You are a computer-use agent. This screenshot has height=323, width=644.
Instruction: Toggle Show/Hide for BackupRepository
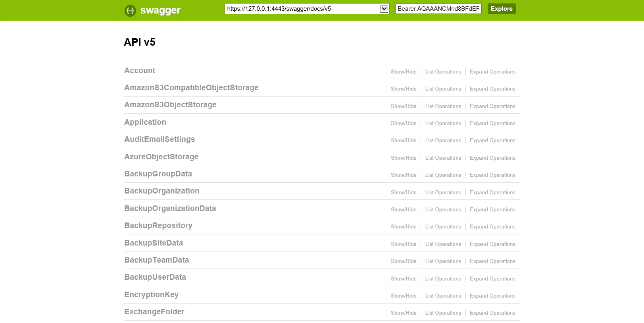[x=404, y=227]
